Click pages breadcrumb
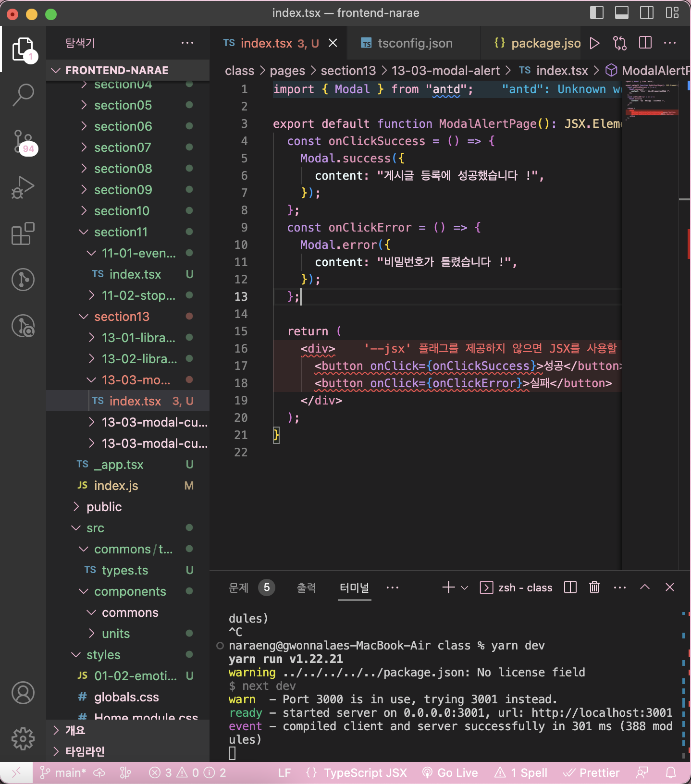 click(x=287, y=71)
